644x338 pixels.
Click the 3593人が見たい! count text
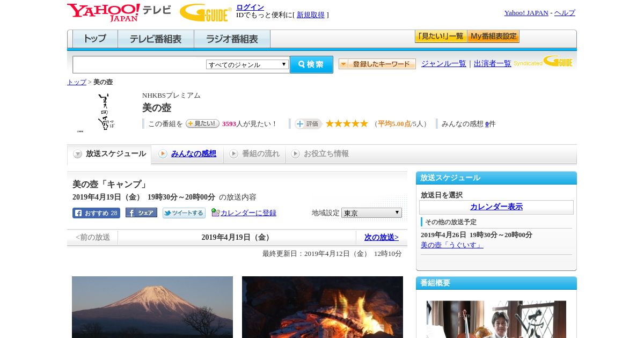[x=250, y=124]
